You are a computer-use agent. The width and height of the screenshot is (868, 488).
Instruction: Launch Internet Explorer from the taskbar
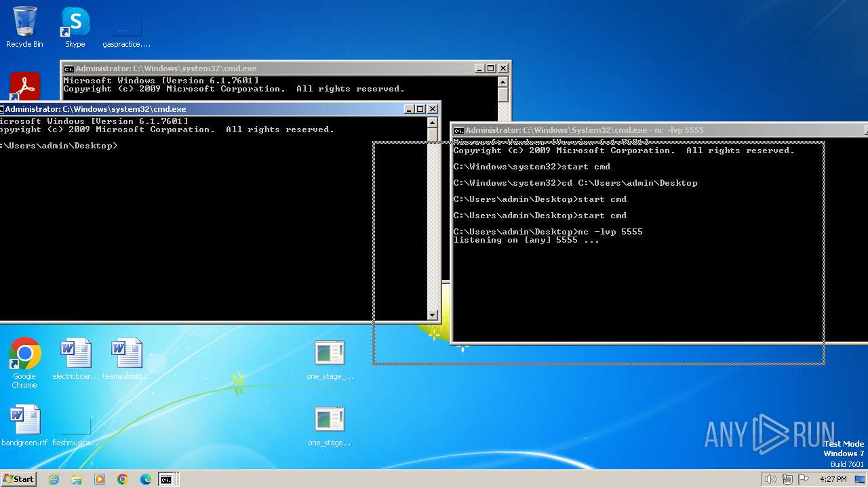54,479
